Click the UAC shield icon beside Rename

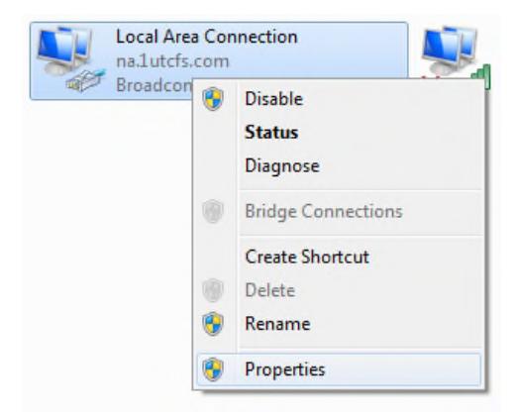pos(213,324)
